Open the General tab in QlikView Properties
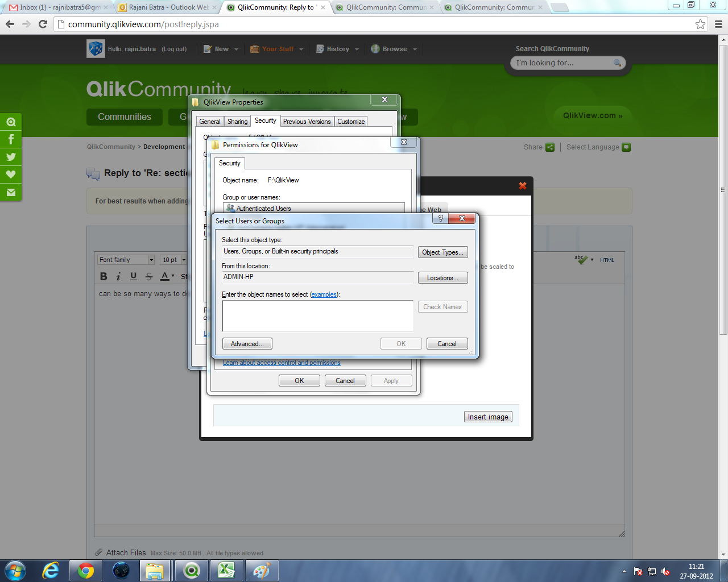The width and height of the screenshot is (728, 582). [210, 122]
